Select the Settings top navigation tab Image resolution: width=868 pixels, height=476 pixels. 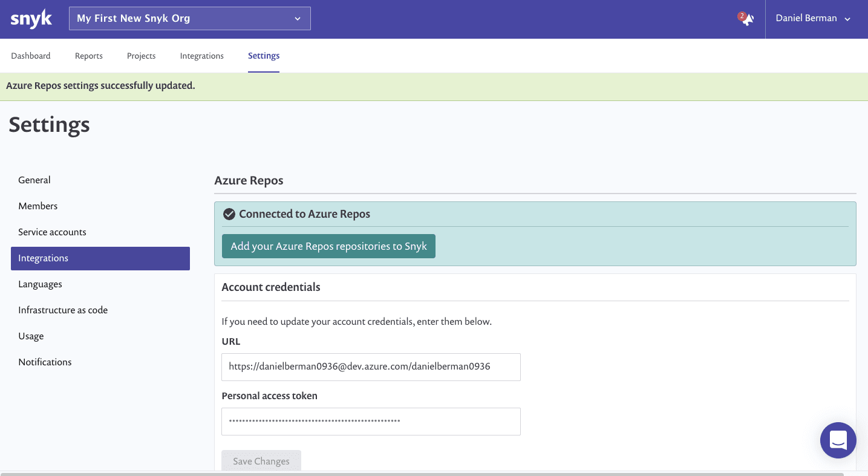tap(264, 56)
